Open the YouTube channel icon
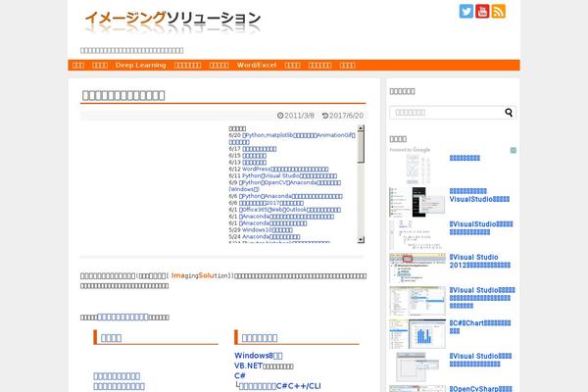 pyautogui.click(x=482, y=11)
